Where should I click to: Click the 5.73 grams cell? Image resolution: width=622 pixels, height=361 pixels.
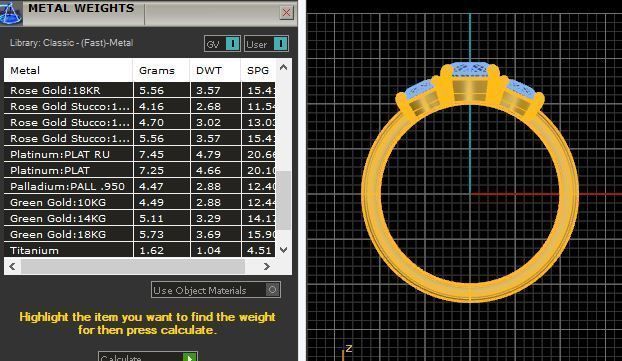coord(161,234)
